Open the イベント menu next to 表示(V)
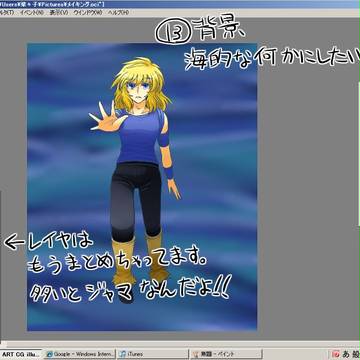 (x=31, y=12)
